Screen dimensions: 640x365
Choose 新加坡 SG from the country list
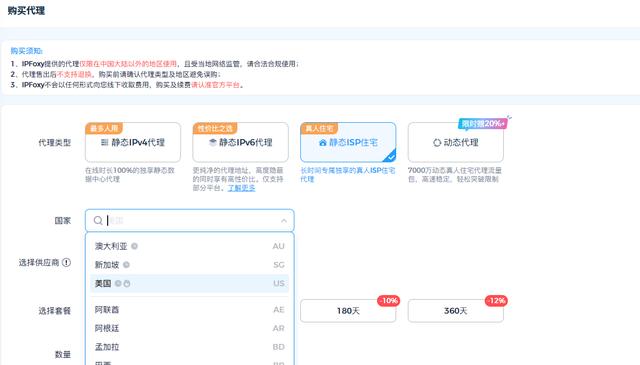(x=189, y=265)
